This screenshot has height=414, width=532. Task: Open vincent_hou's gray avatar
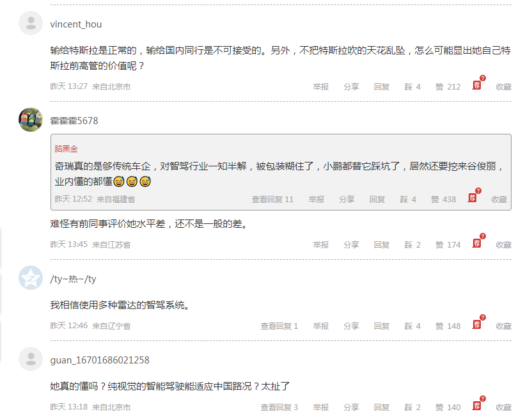[31, 23]
